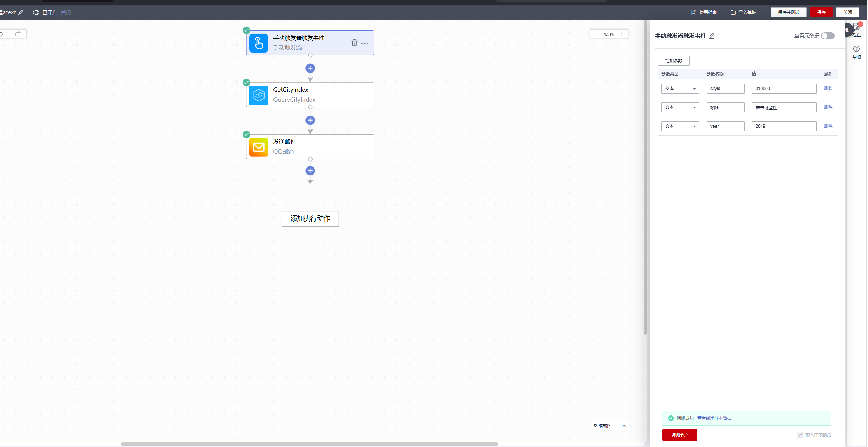Click the redo arrow icon
The height and width of the screenshot is (447, 868).
coord(18,34)
